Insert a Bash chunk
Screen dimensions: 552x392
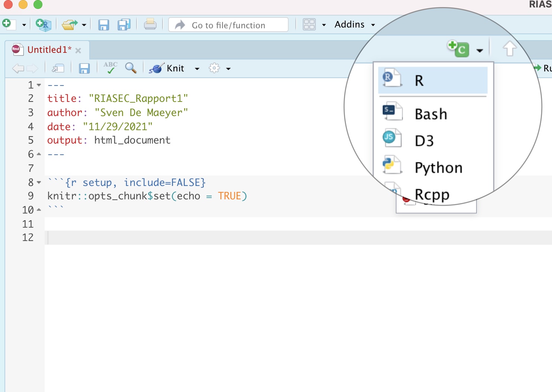point(433,114)
